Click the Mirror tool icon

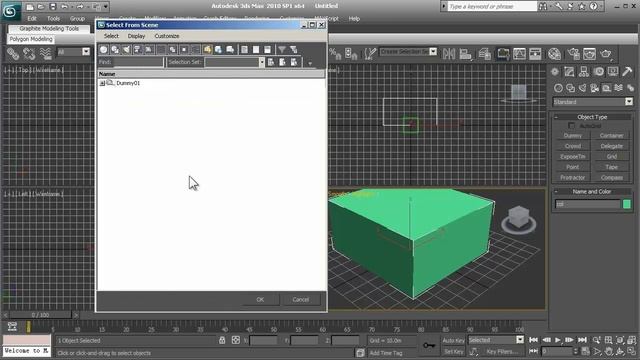click(449, 53)
